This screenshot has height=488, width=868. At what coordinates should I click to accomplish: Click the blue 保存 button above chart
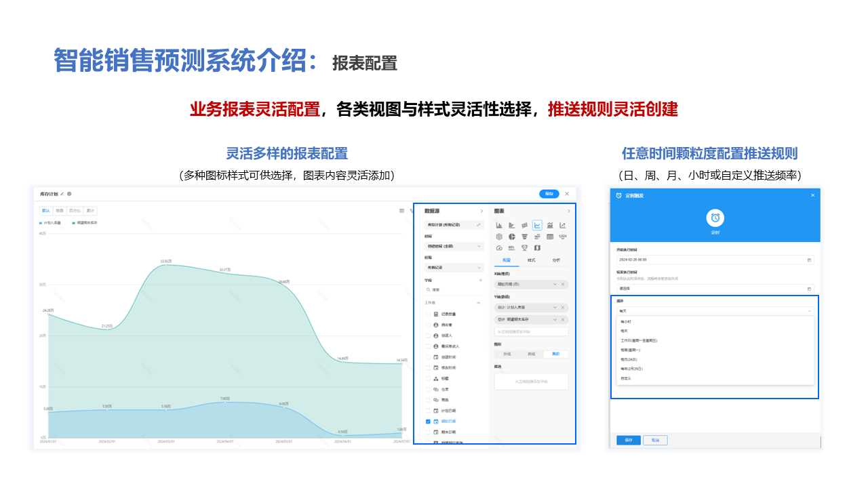point(549,194)
